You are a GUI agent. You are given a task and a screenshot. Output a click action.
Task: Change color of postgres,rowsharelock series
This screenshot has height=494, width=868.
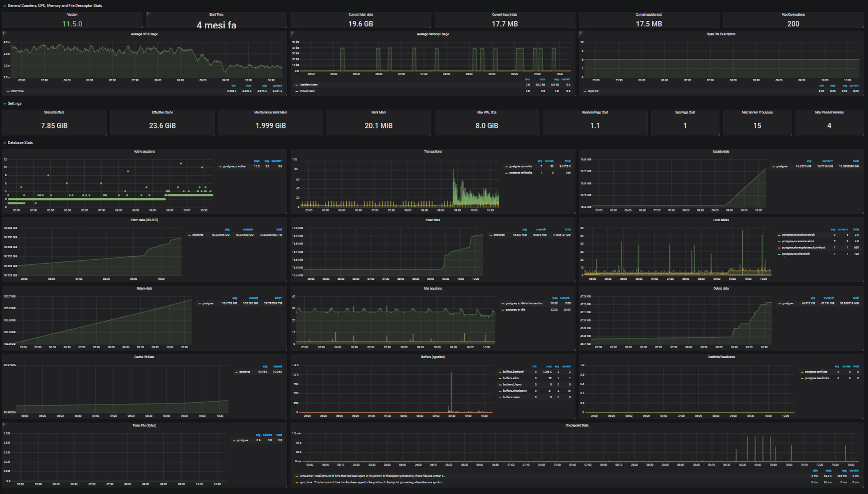(779, 254)
